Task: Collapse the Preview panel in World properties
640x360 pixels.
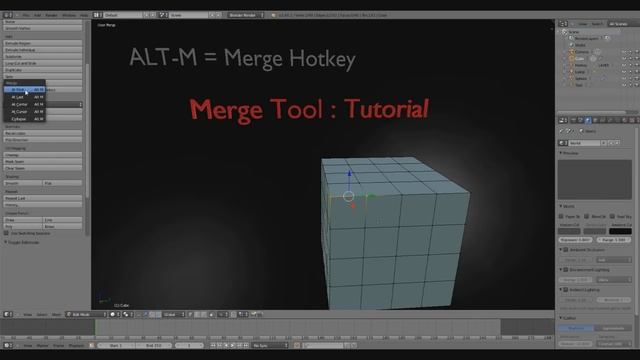Action: [x=561, y=153]
